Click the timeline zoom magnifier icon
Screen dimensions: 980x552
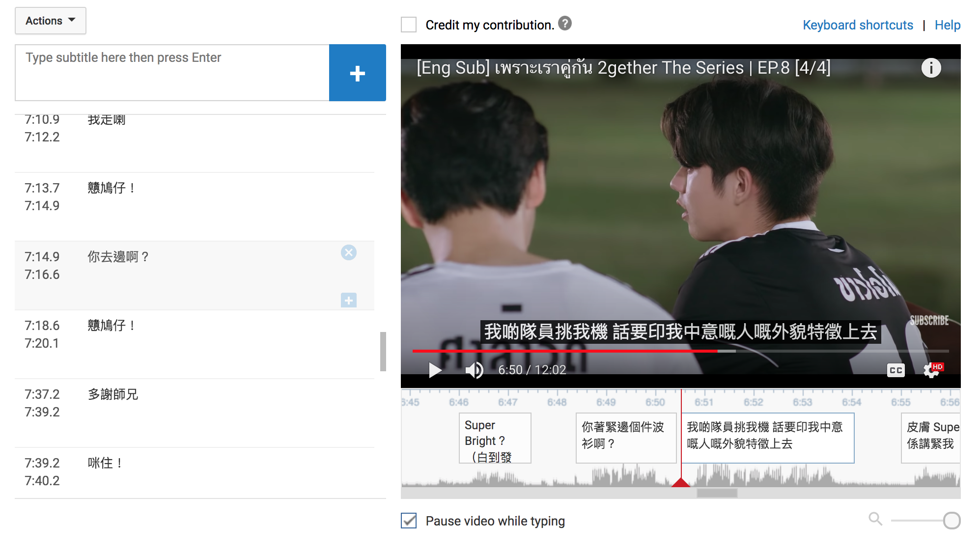point(875,519)
